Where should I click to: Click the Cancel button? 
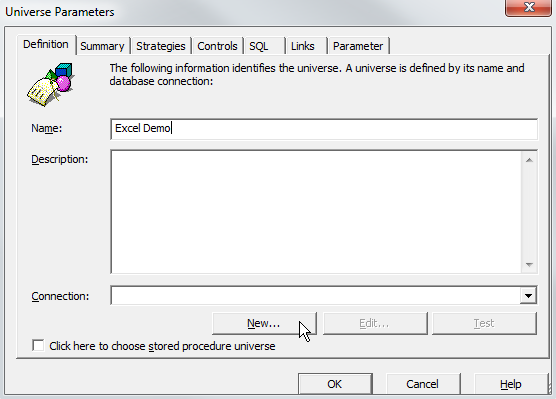(423, 384)
